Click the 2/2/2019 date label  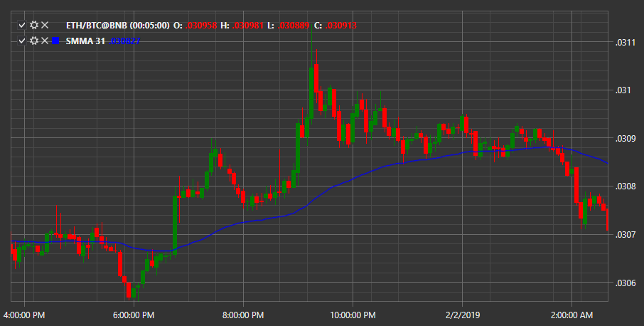click(x=463, y=315)
